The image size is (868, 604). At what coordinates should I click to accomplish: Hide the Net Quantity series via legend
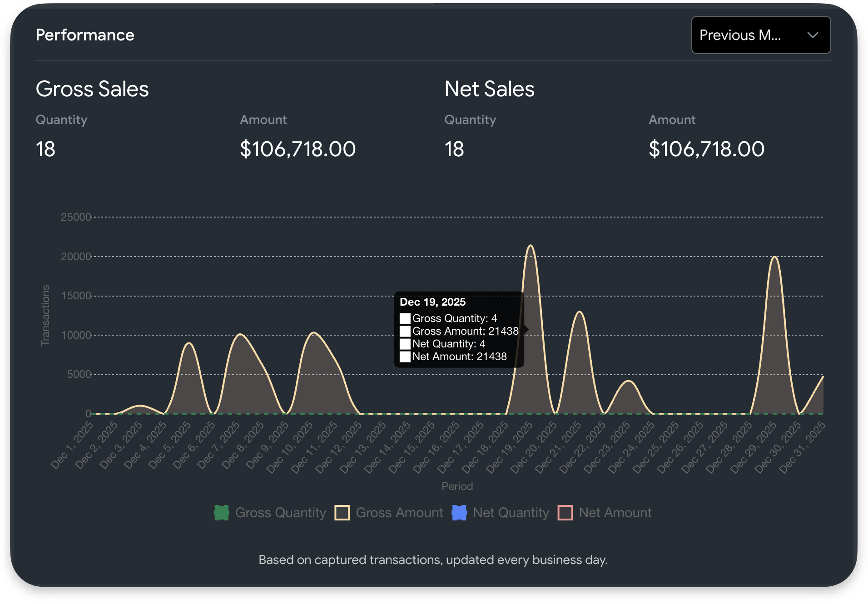click(x=500, y=512)
